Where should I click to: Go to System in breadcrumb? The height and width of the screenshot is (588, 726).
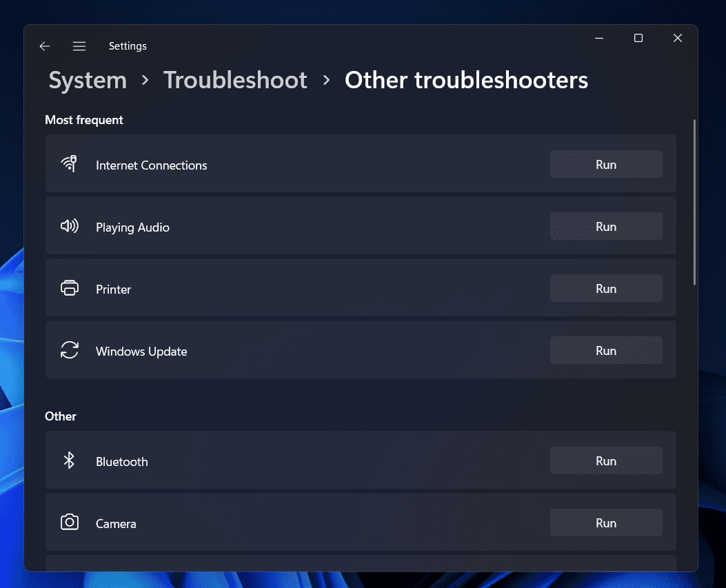88,80
